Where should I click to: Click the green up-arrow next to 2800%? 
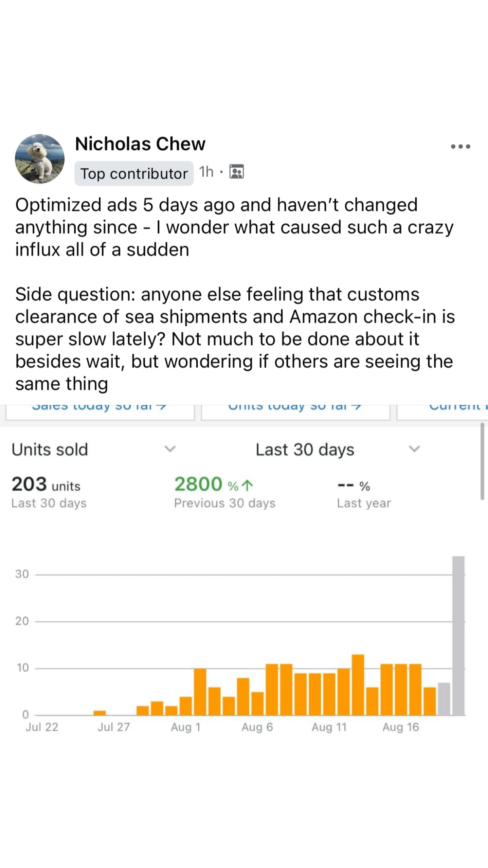click(250, 485)
